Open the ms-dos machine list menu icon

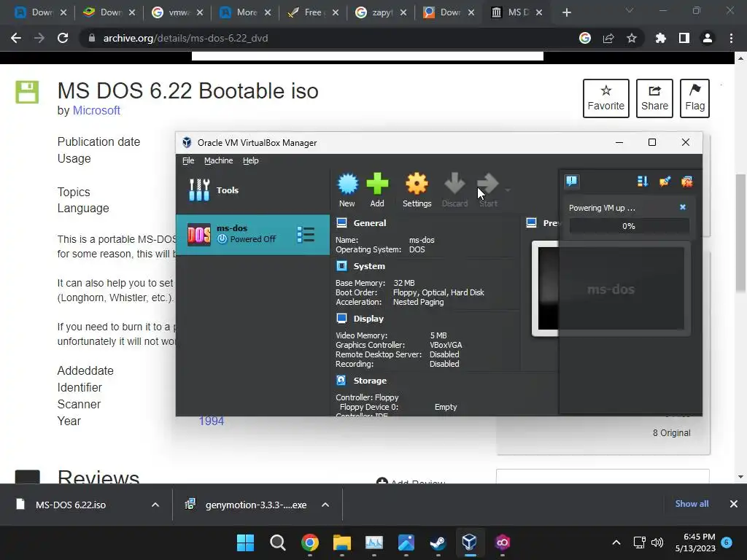pyautogui.click(x=306, y=234)
